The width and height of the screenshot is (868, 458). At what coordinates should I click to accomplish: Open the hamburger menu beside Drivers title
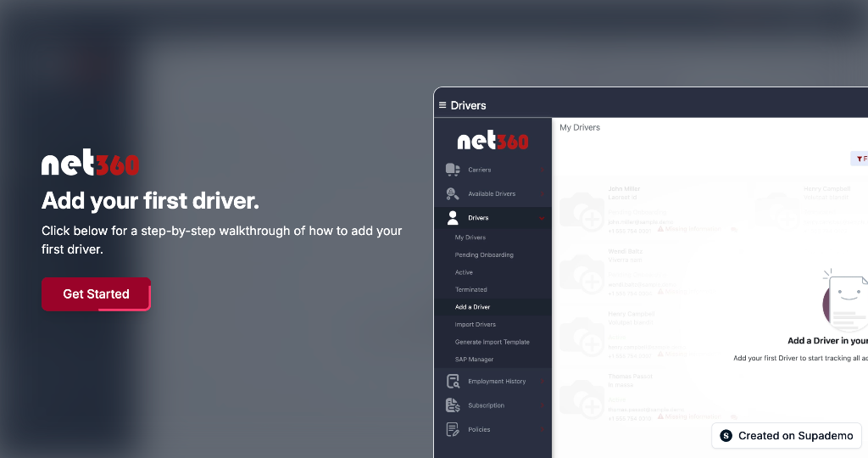[x=442, y=105]
